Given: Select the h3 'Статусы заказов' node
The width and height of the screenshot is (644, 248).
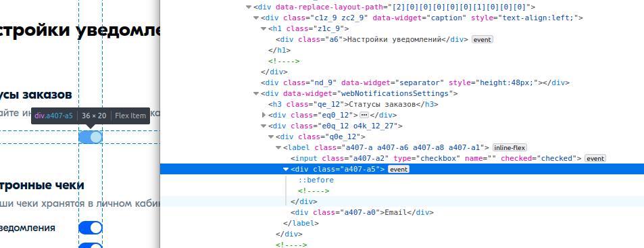Looking at the screenshot, I should (353, 104).
